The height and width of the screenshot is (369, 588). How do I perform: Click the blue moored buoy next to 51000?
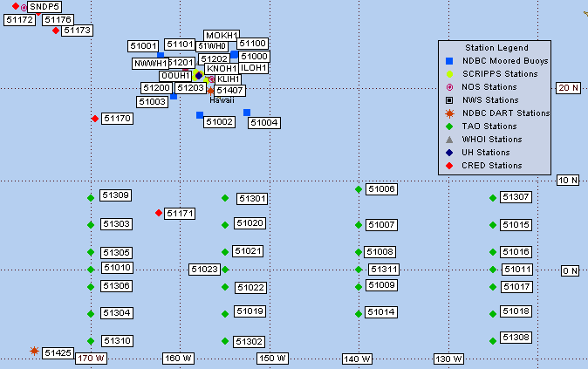[x=235, y=55]
